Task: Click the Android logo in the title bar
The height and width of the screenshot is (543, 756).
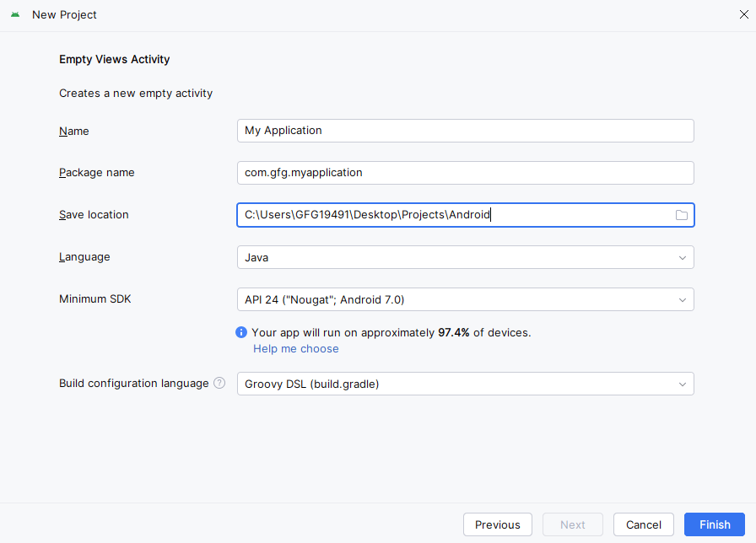Action: pos(15,14)
